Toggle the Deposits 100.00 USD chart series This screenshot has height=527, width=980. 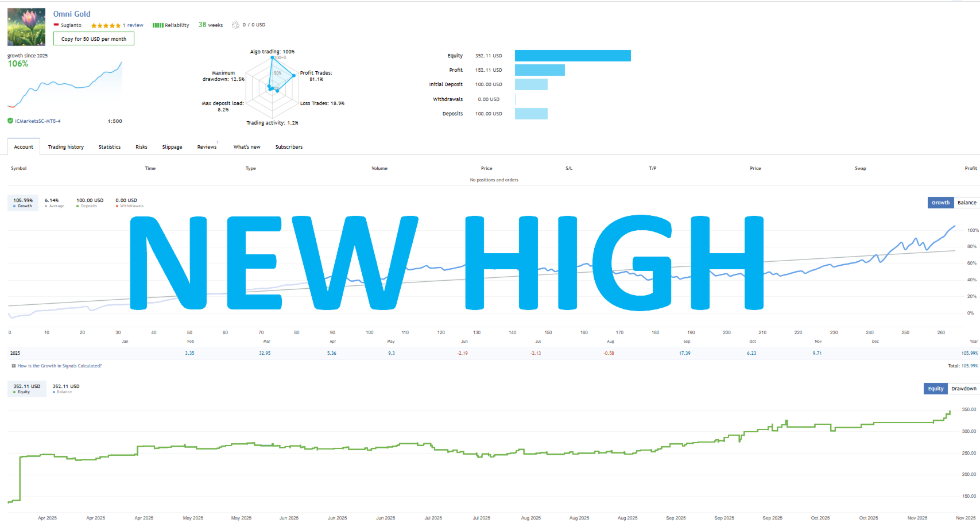[x=90, y=203]
